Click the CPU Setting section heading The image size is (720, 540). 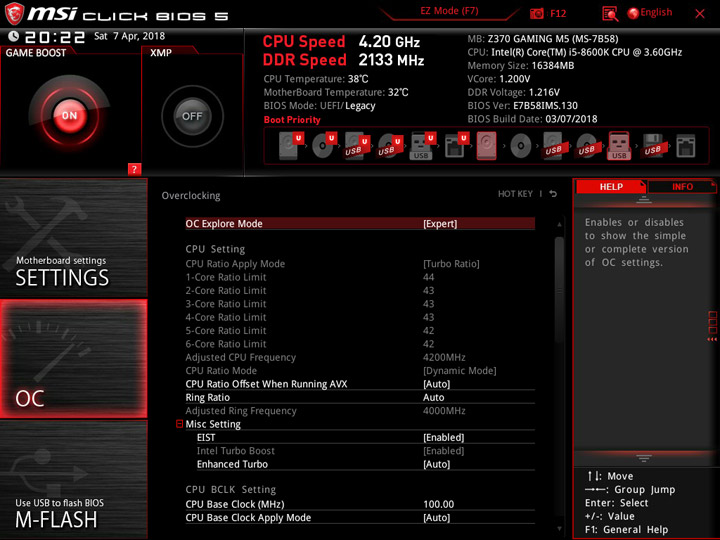point(215,249)
